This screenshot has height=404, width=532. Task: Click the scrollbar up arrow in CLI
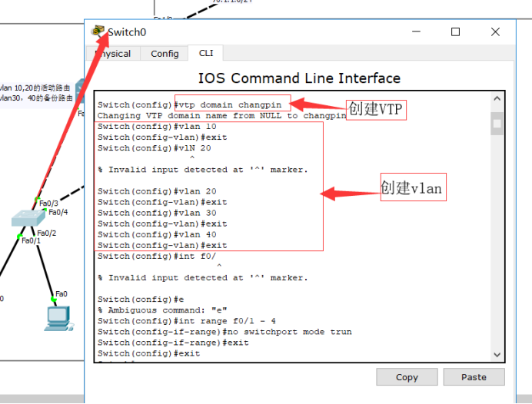click(x=497, y=98)
